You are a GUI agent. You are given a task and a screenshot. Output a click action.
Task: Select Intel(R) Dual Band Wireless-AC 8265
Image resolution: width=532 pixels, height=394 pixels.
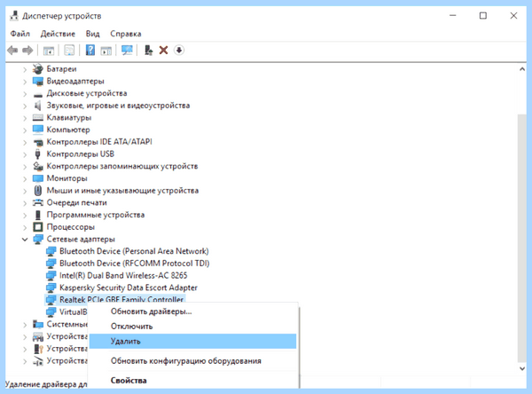pyautogui.click(x=123, y=275)
